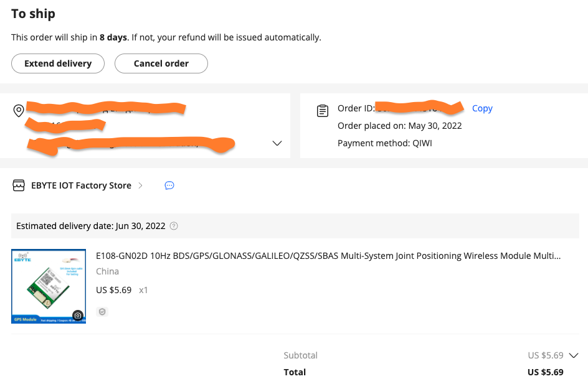Open the E108-GN02D product title
Screen dimensions: 588x384
pos(328,256)
